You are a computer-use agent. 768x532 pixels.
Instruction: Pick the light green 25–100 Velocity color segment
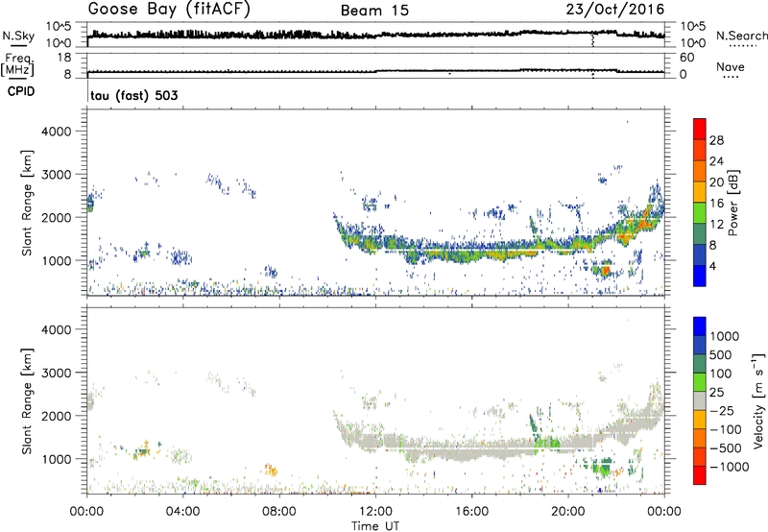point(700,382)
